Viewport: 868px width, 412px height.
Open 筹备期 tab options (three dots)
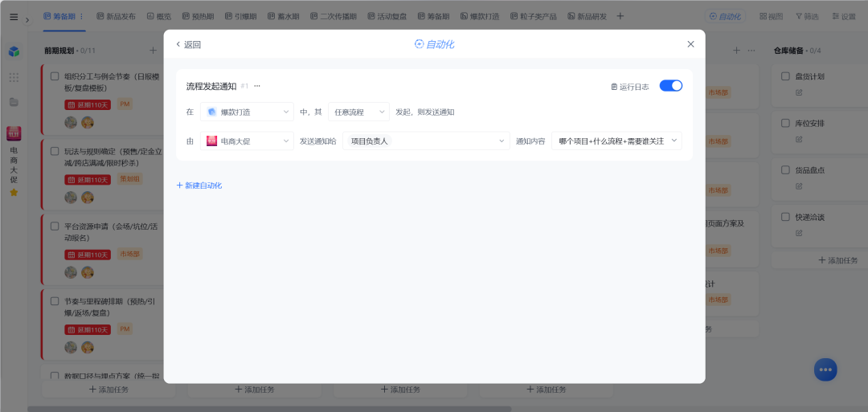click(82, 16)
